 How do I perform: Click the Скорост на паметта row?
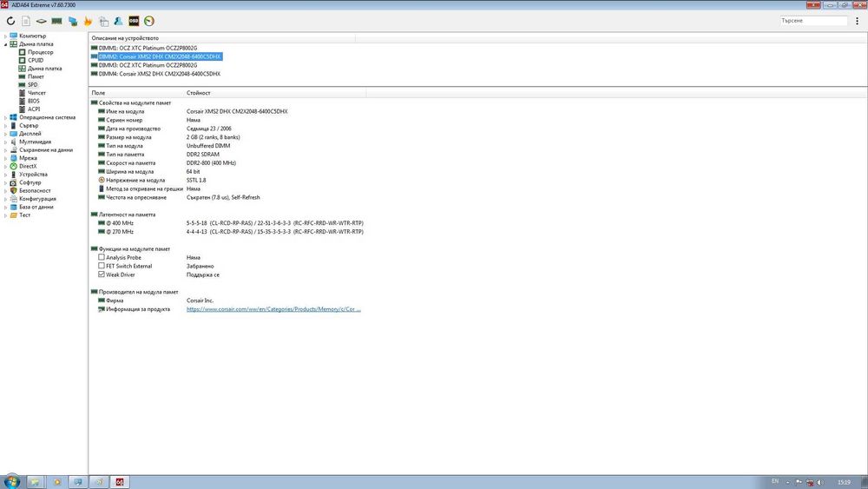pos(227,162)
